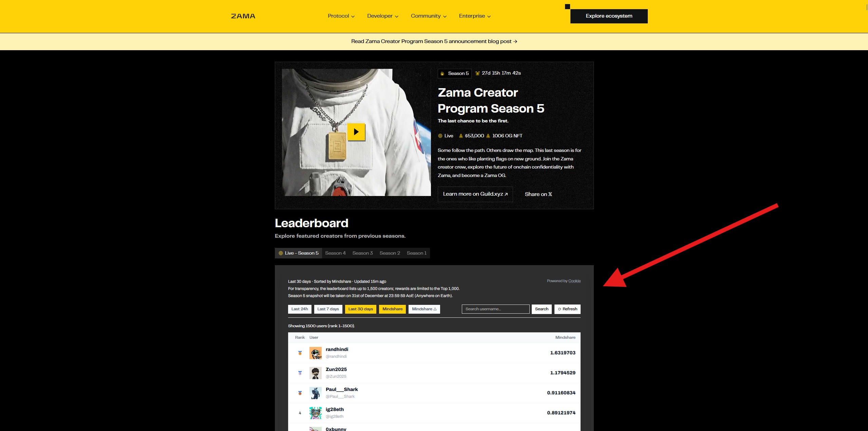
Task: Open randhindi's avatar image
Action: (316, 353)
